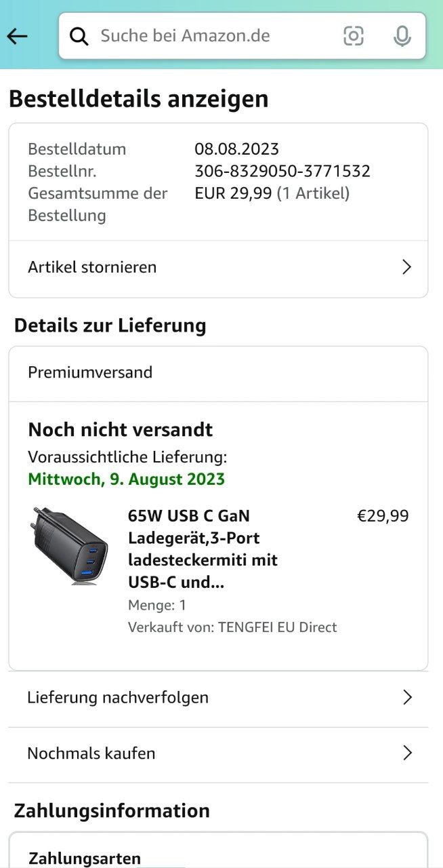
Task: Tap chevron beside Artikel stornieren
Action: [x=406, y=267]
